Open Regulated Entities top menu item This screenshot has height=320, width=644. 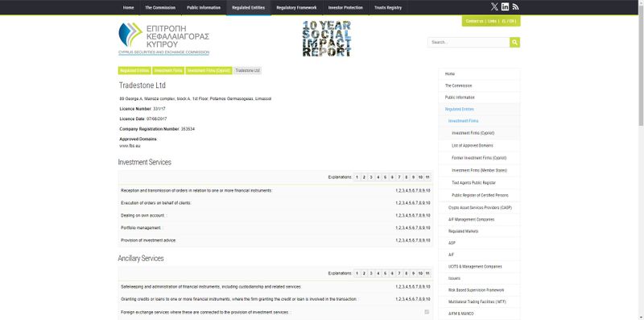pos(249,7)
